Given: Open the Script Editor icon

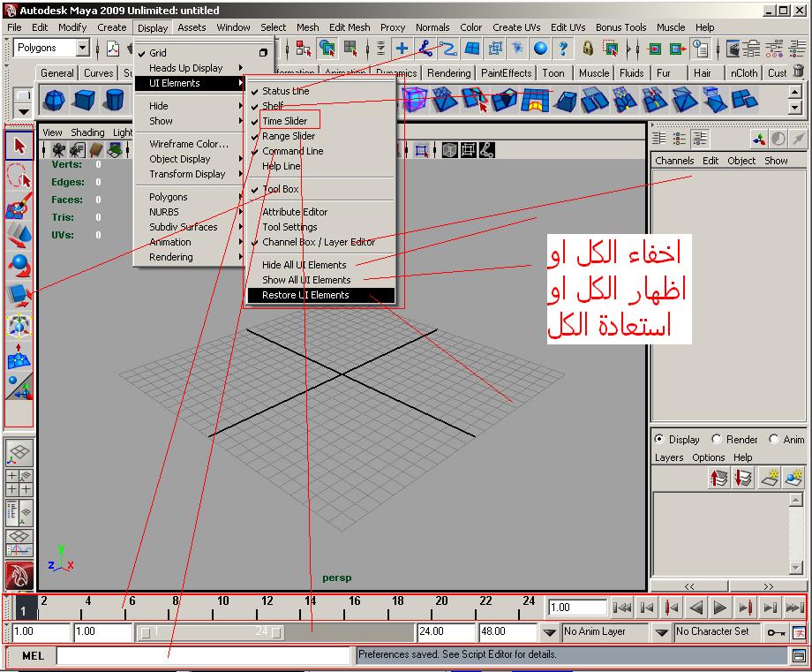Looking at the screenshot, I should click(x=799, y=656).
